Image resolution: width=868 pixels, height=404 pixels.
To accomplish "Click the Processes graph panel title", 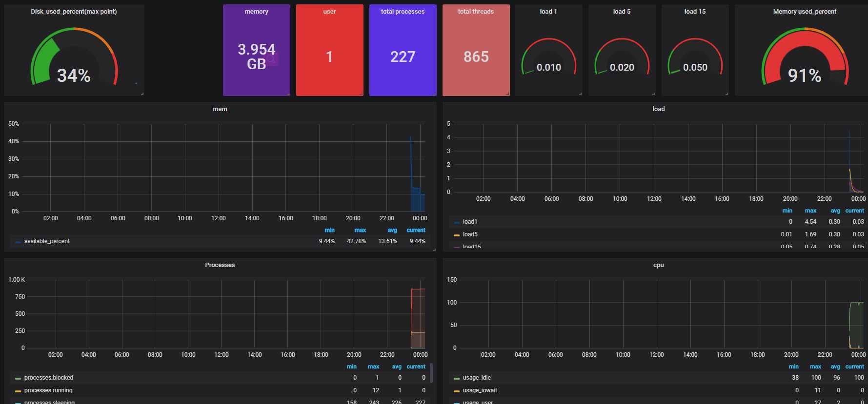I will coord(220,265).
